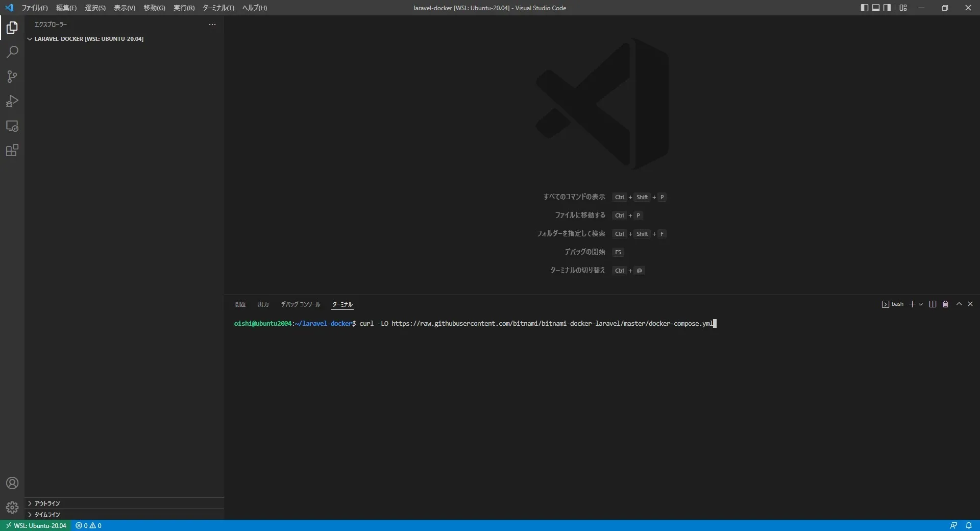The height and width of the screenshot is (531, 980).
Task: Open the 実行(R) menu
Action: tap(184, 8)
